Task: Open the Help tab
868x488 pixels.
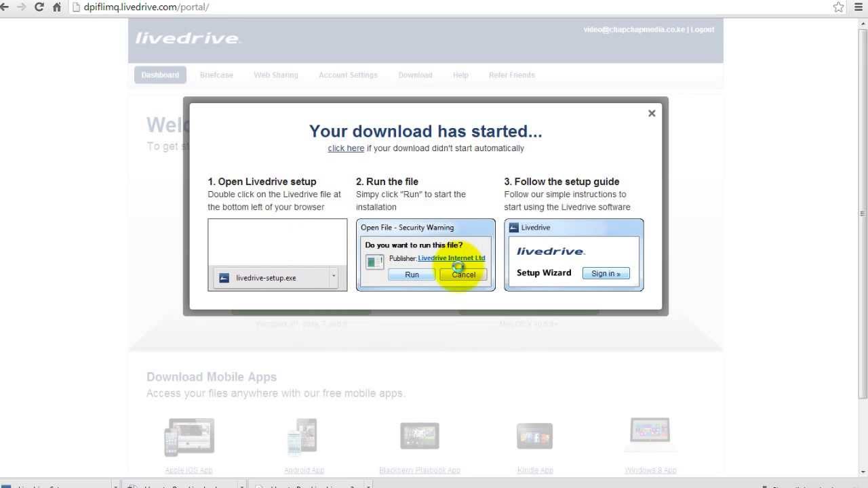Action: (x=460, y=75)
